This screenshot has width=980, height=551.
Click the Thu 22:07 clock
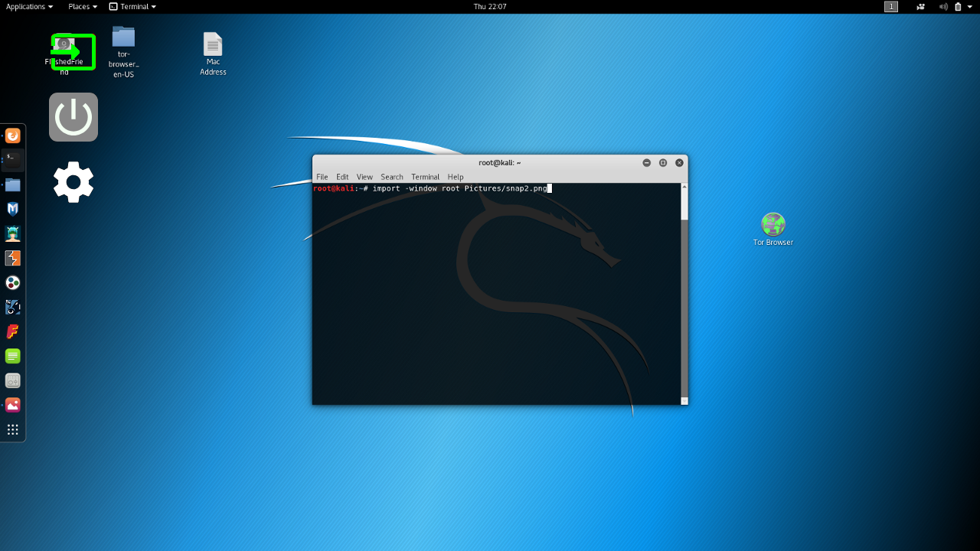[x=490, y=6]
